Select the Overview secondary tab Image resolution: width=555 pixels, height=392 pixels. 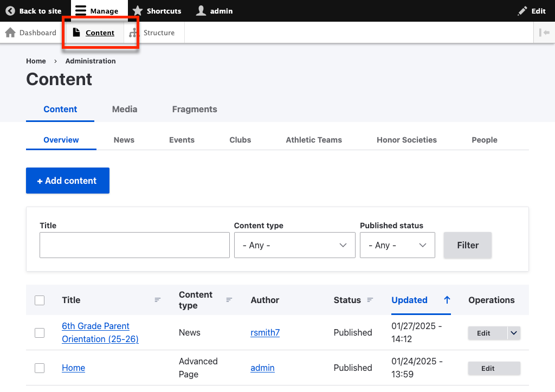pos(61,140)
